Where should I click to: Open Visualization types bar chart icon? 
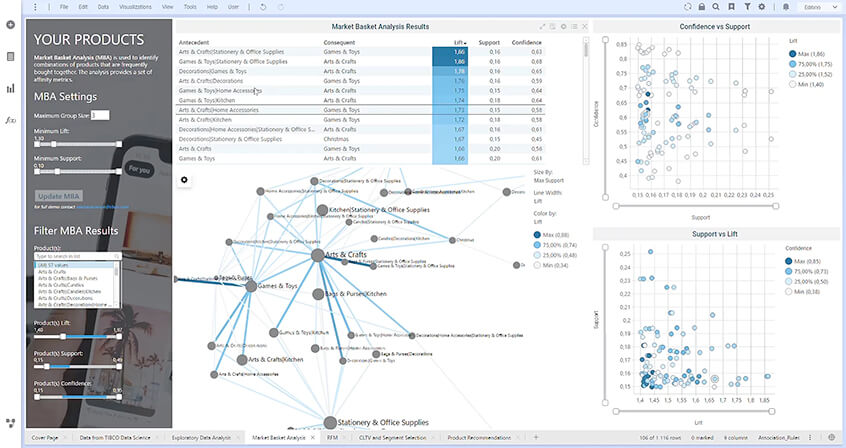pos(10,88)
